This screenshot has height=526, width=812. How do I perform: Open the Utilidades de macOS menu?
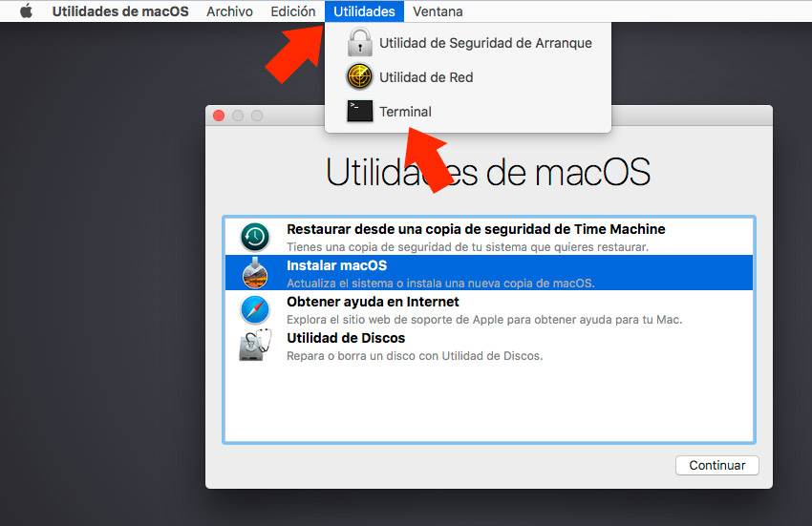(x=120, y=11)
